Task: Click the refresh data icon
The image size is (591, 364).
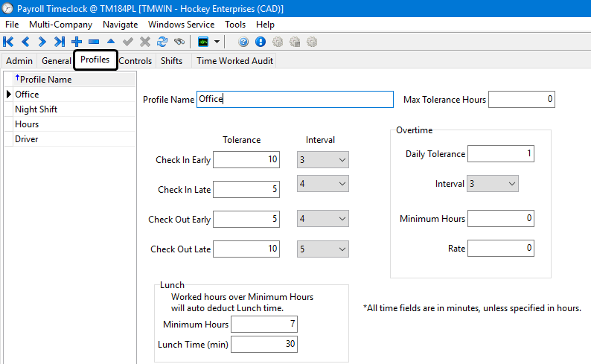Action: [162, 42]
